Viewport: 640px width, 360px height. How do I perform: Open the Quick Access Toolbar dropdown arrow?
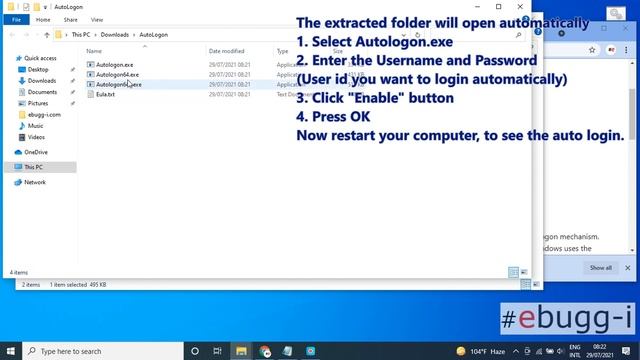(45, 7)
